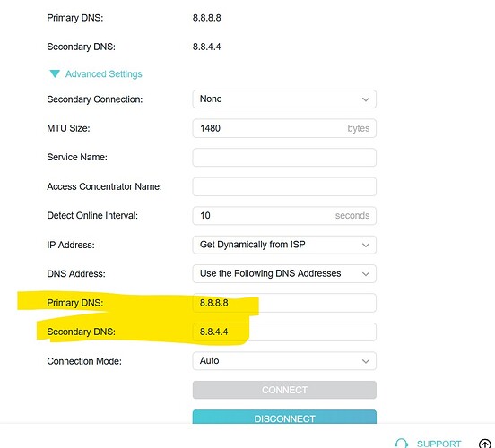Click the back-to-top arrow icon

point(485,444)
